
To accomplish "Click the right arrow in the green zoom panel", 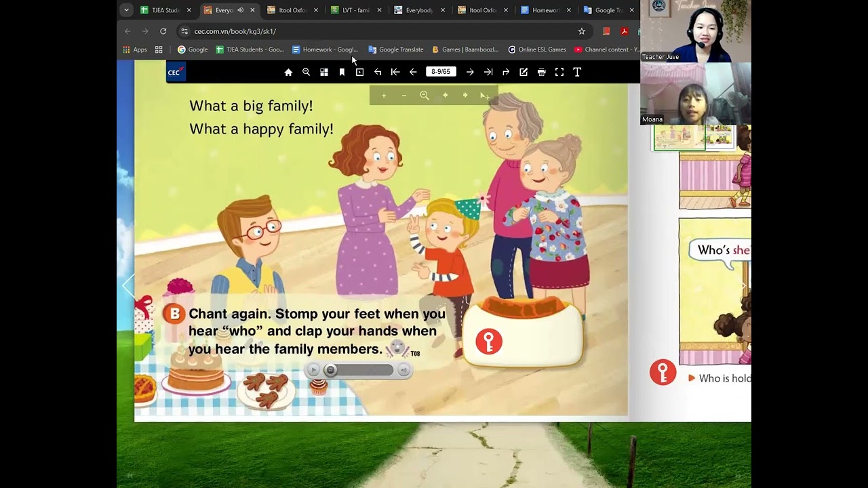I will click(465, 96).
